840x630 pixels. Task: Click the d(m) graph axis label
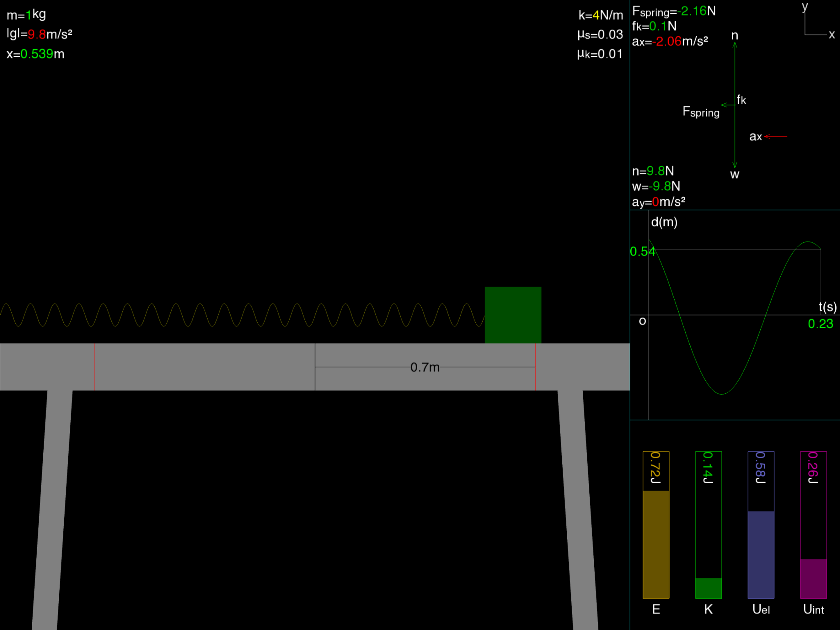pos(664,222)
